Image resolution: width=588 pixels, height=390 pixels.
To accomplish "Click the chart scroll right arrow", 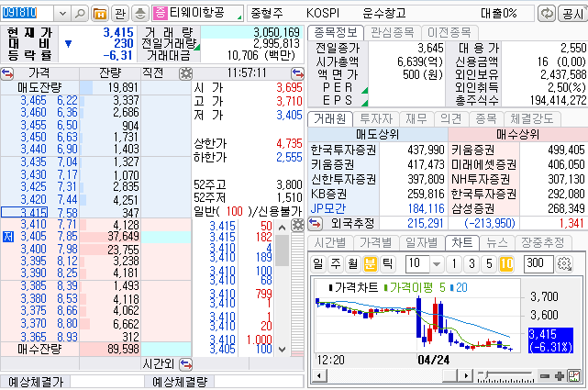I will (466, 375).
